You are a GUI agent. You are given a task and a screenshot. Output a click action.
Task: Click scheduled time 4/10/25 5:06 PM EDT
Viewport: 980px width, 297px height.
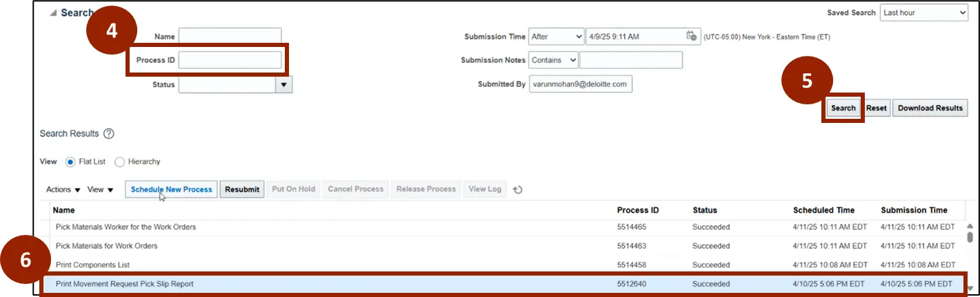click(x=829, y=284)
